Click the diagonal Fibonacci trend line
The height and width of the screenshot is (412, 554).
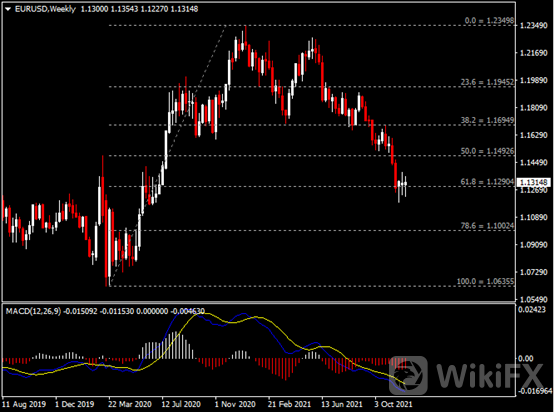point(168,155)
